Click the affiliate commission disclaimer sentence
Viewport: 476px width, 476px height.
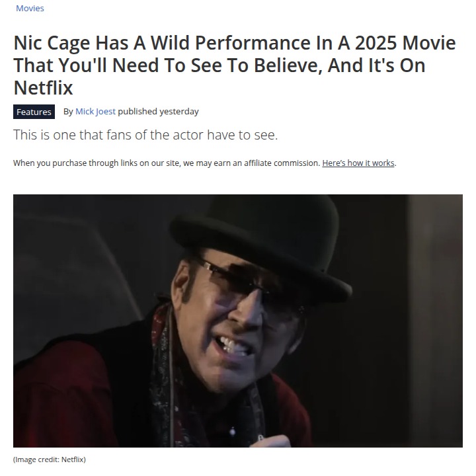click(x=204, y=163)
